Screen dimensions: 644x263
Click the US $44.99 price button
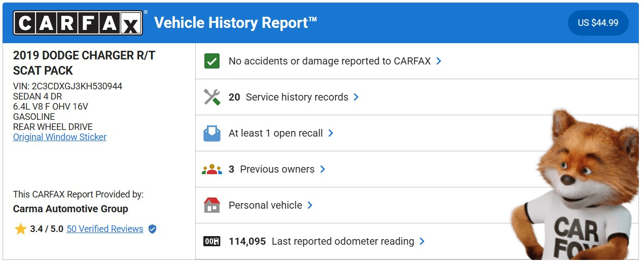point(598,23)
